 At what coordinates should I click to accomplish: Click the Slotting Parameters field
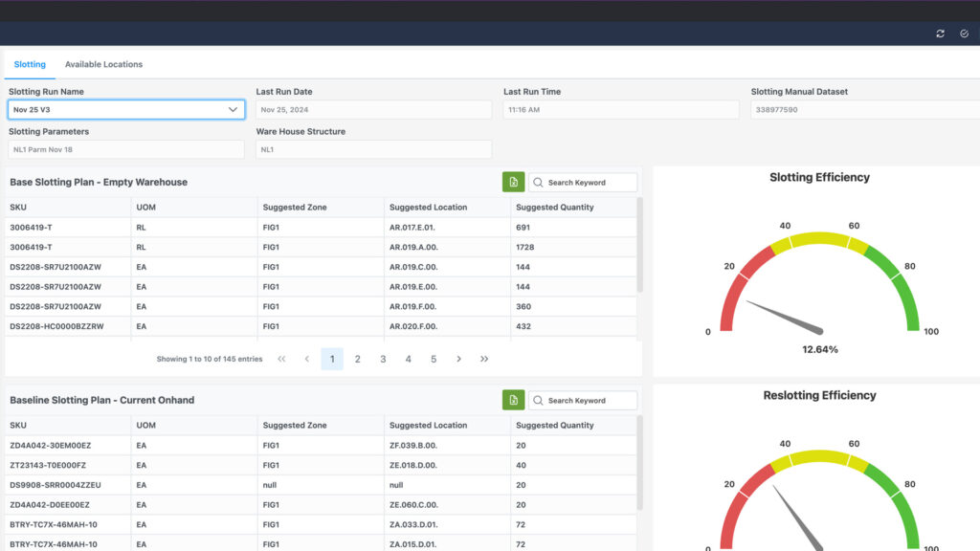(x=126, y=149)
